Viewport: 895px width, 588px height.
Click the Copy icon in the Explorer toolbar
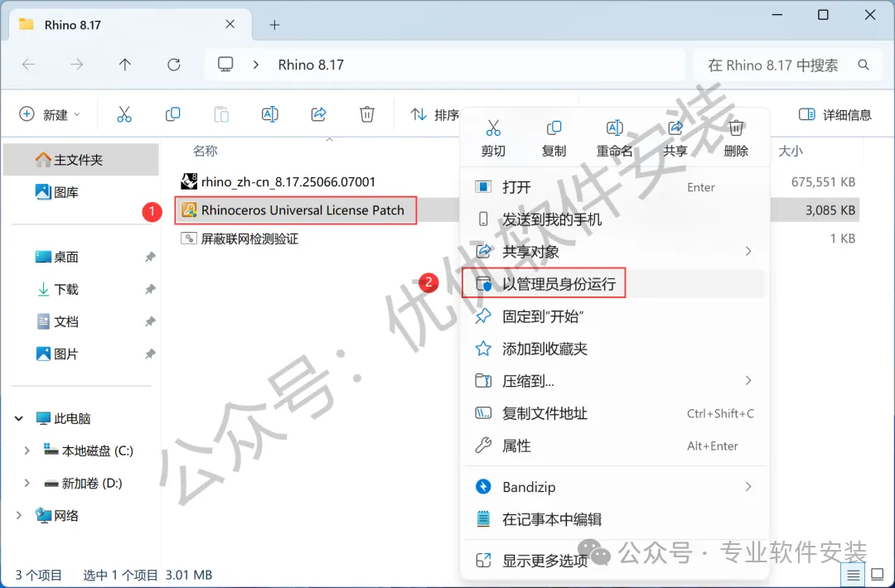pyautogui.click(x=172, y=114)
